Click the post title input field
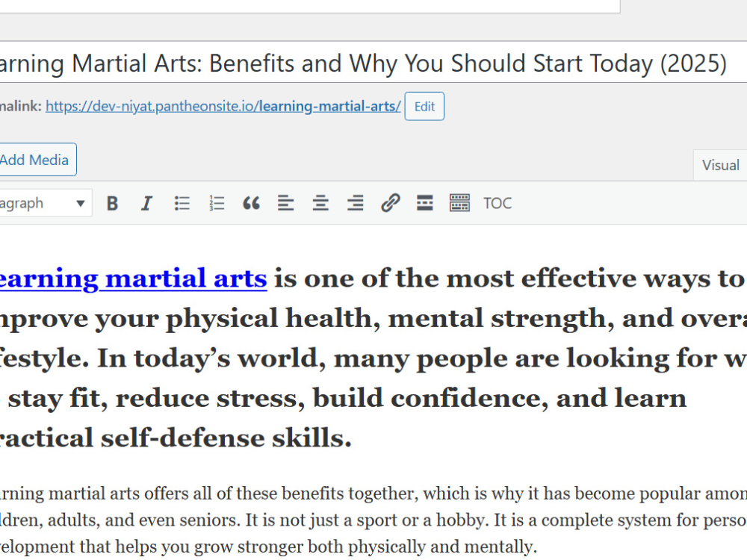 (x=373, y=63)
